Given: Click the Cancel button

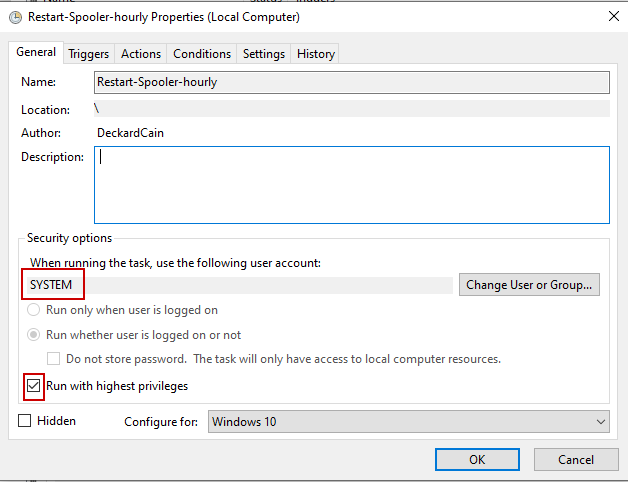Looking at the screenshot, I should coord(575,459).
